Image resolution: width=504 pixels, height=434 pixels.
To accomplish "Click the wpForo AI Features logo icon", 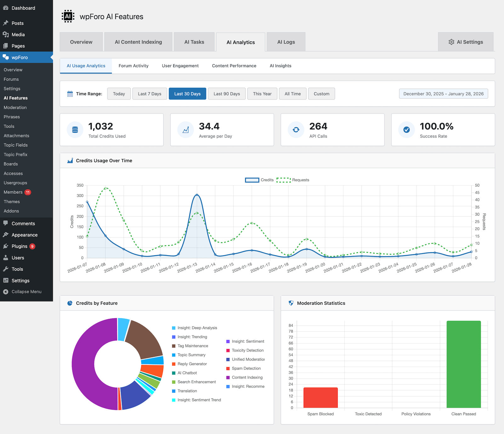I will tap(68, 16).
